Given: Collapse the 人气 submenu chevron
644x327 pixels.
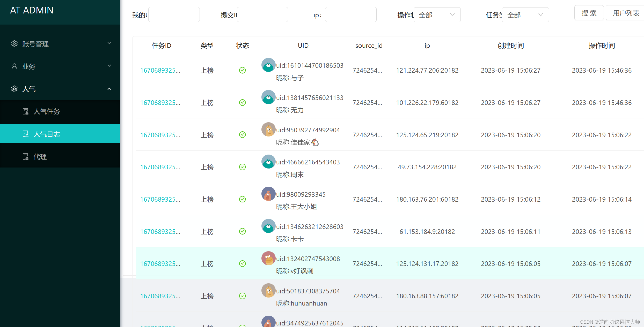Looking at the screenshot, I should pyautogui.click(x=109, y=89).
